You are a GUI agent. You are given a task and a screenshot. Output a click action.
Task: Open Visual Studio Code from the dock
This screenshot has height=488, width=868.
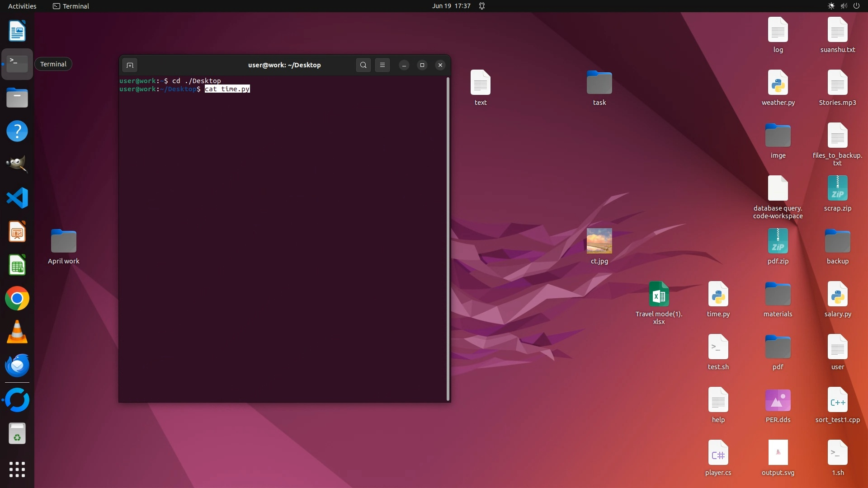[x=17, y=198]
